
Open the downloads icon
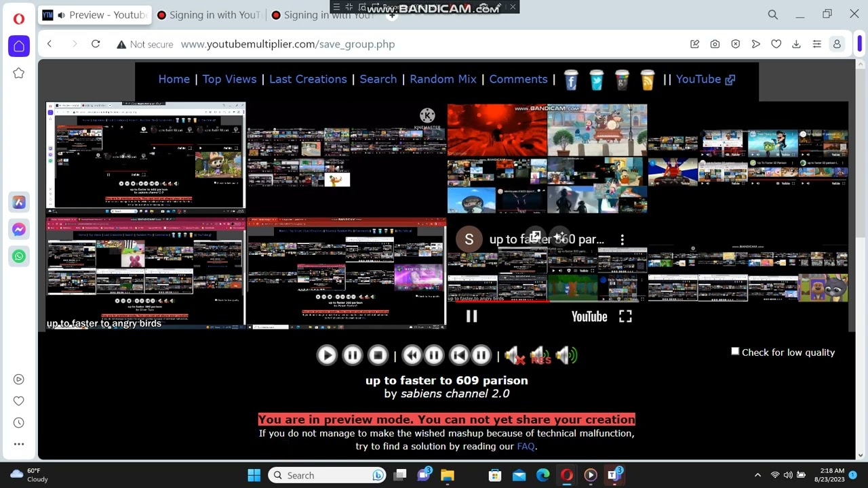tap(796, 44)
